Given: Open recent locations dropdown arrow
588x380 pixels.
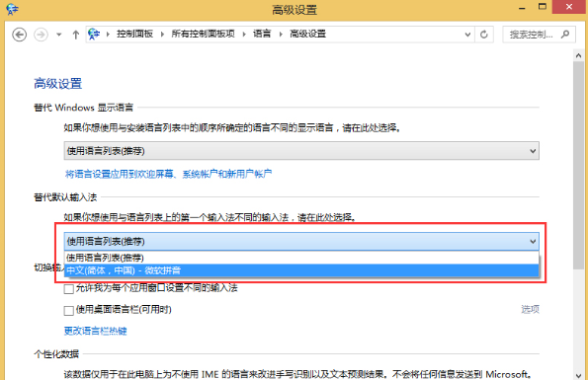Looking at the screenshot, I should click(59, 35).
